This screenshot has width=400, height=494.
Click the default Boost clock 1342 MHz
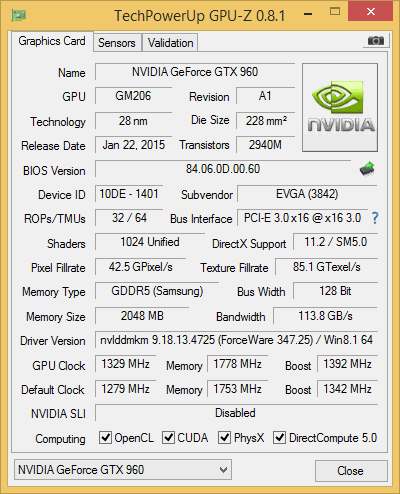(347, 389)
